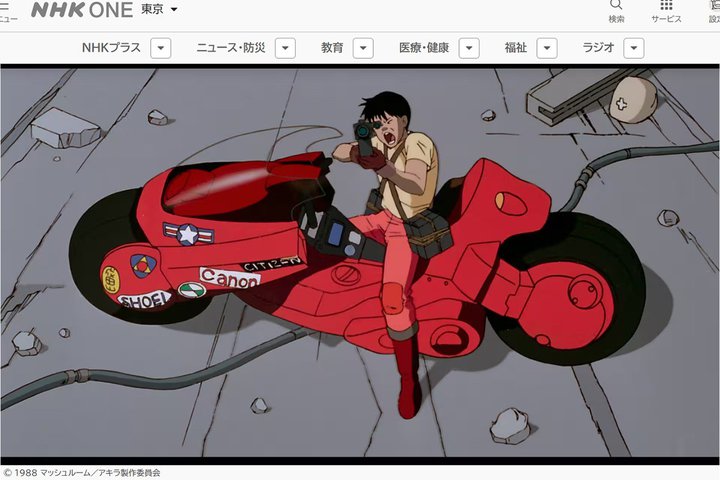The height and width of the screenshot is (480, 720).
Task: Expand the 福祉 dropdown arrow
Action: click(x=547, y=48)
